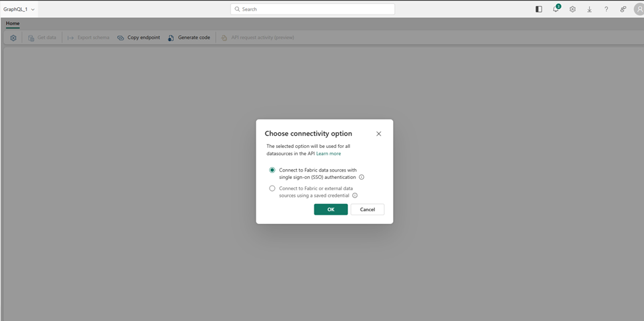Toggle the side panel layout icon
Viewport: 644px width, 321px height.
(x=539, y=9)
